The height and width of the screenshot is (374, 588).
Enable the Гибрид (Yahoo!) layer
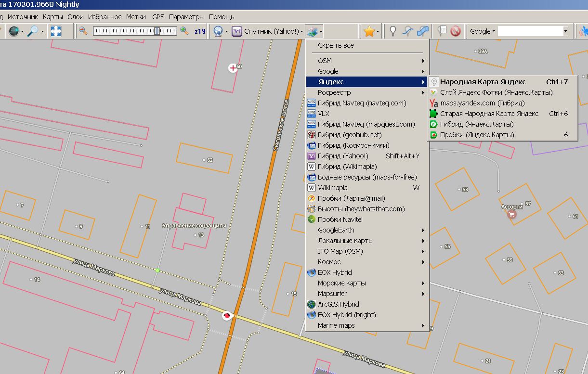[342, 156]
